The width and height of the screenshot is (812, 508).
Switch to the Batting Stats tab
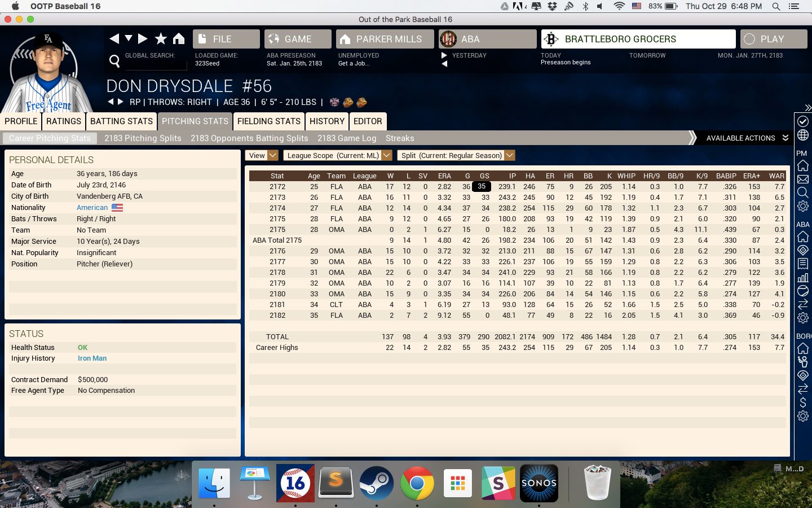point(121,121)
